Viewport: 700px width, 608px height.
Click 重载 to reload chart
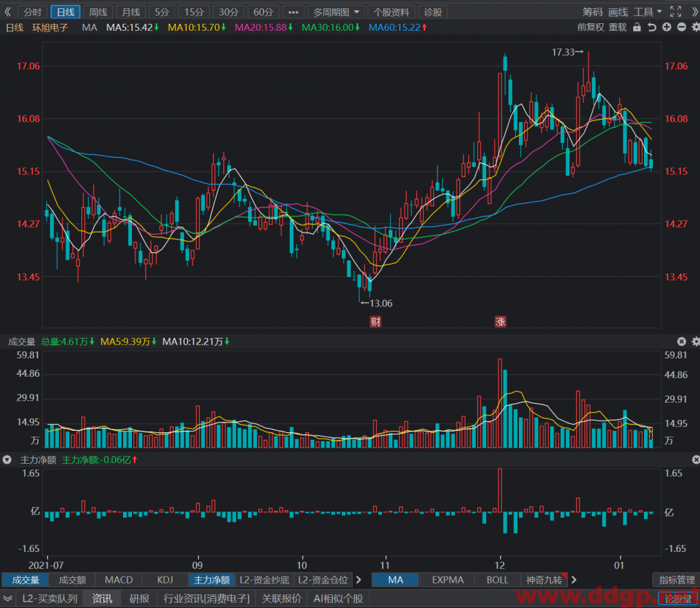click(x=618, y=27)
